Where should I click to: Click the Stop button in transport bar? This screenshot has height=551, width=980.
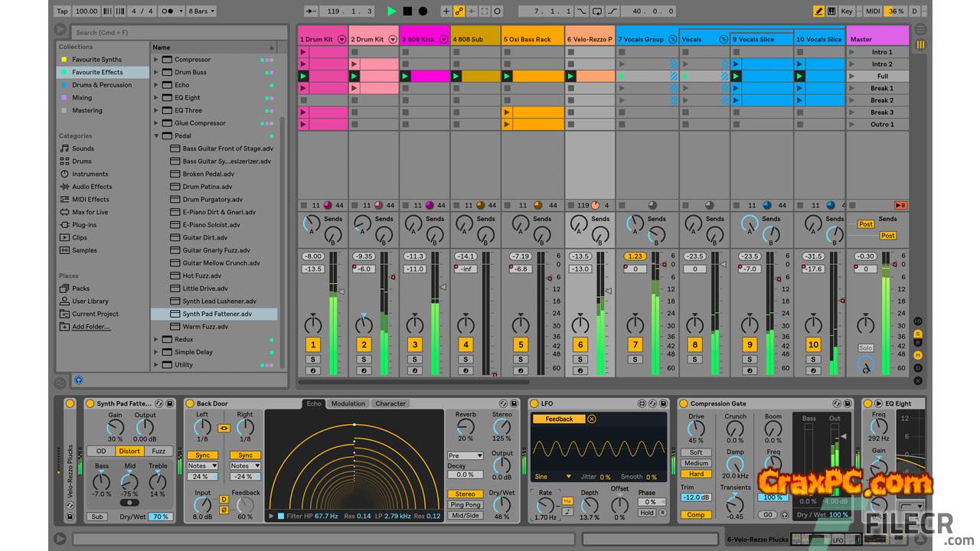point(407,11)
